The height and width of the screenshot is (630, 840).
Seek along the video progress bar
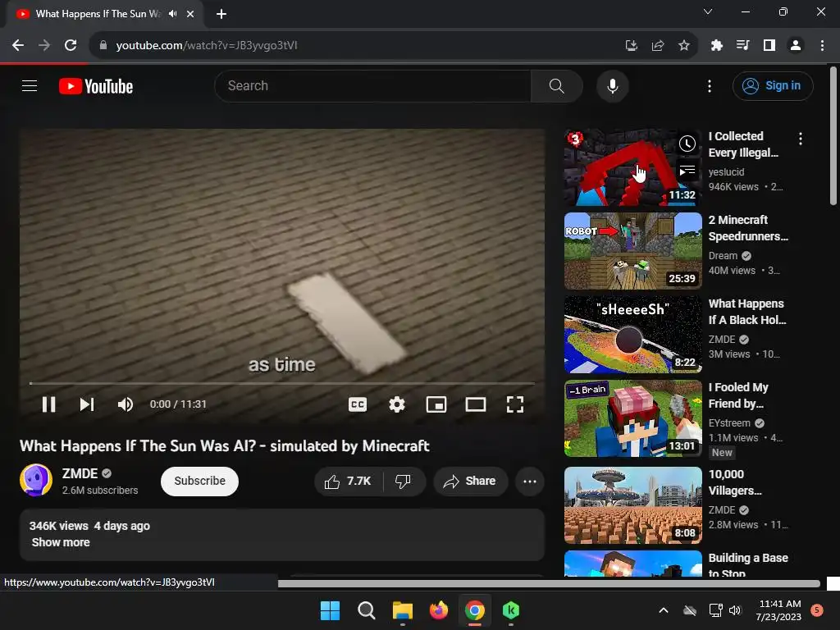click(282, 384)
